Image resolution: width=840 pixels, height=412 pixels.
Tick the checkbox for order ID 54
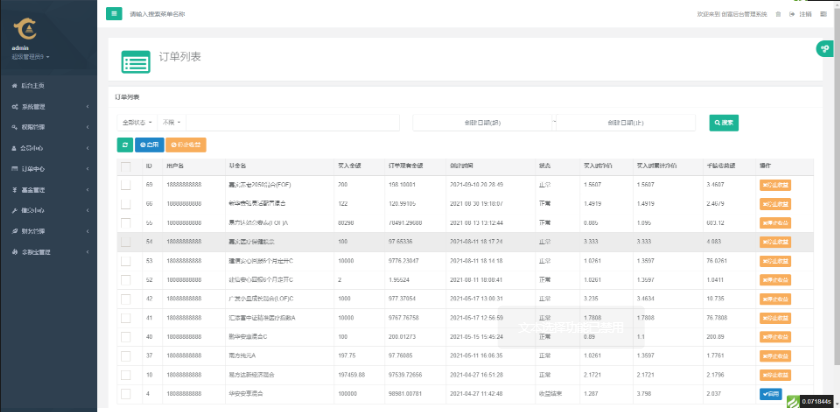(x=126, y=242)
